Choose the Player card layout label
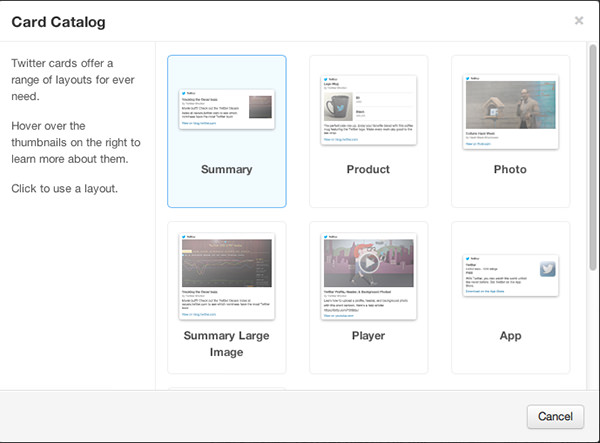The image size is (600, 443). click(368, 336)
